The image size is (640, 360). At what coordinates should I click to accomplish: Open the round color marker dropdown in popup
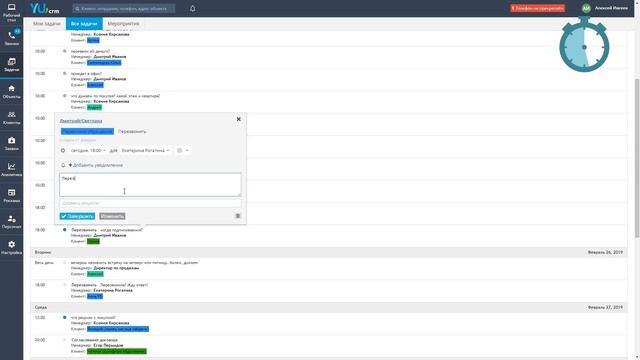(182, 151)
